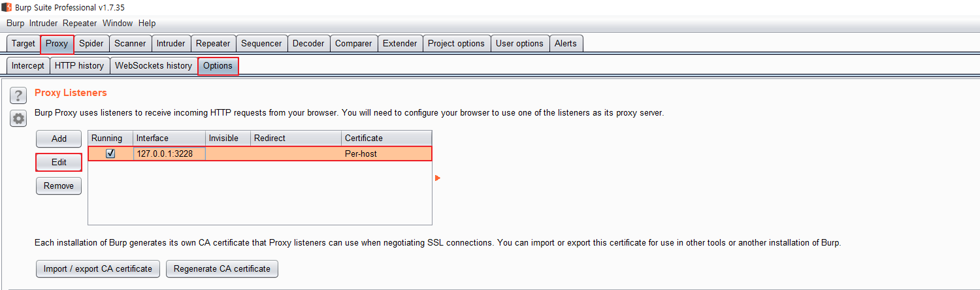This screenshot has height=290, width=980.
Task: Switch to the Comparer tab
Action: (x=353, y=44)
